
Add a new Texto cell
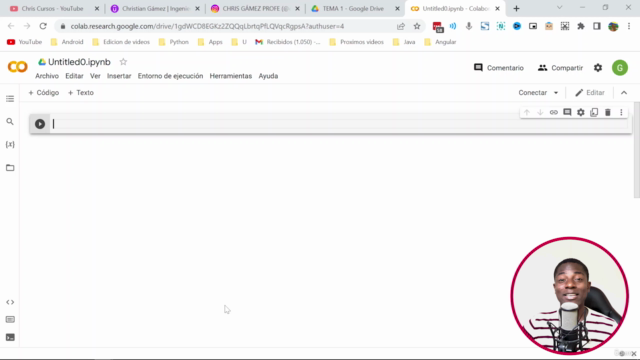click(x=80, y=93)
